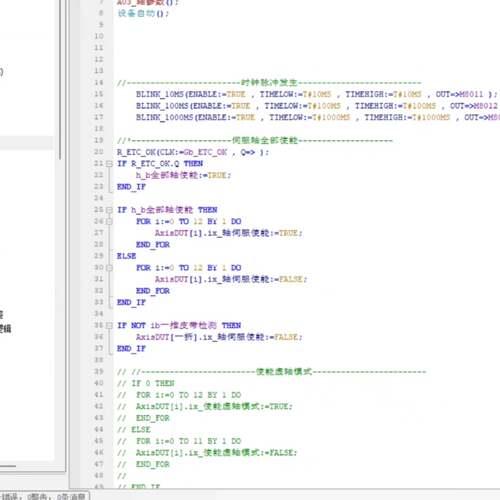Fold the FOR loop at line 26

109,222
